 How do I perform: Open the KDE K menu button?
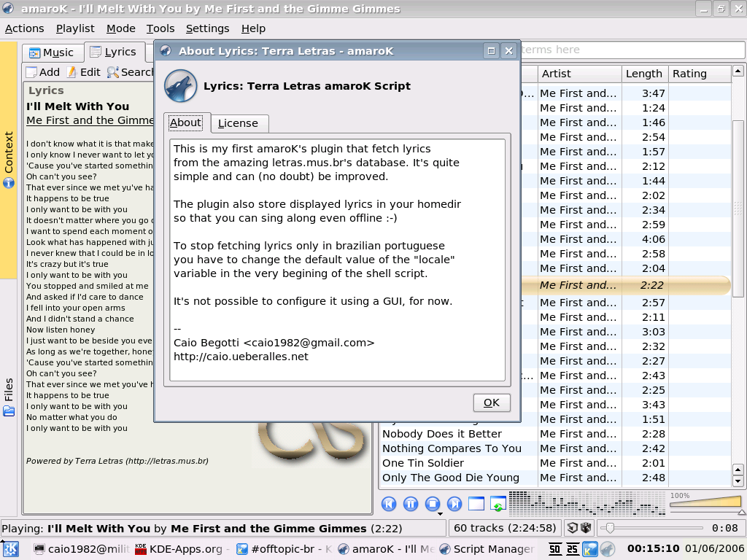[10, 549]
